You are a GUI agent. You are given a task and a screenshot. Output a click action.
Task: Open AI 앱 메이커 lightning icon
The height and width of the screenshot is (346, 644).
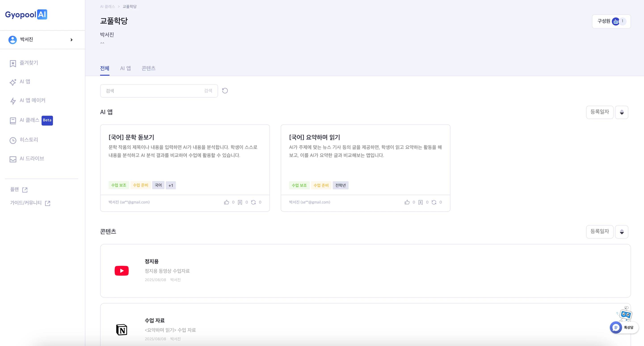click(x=13, y=101)
